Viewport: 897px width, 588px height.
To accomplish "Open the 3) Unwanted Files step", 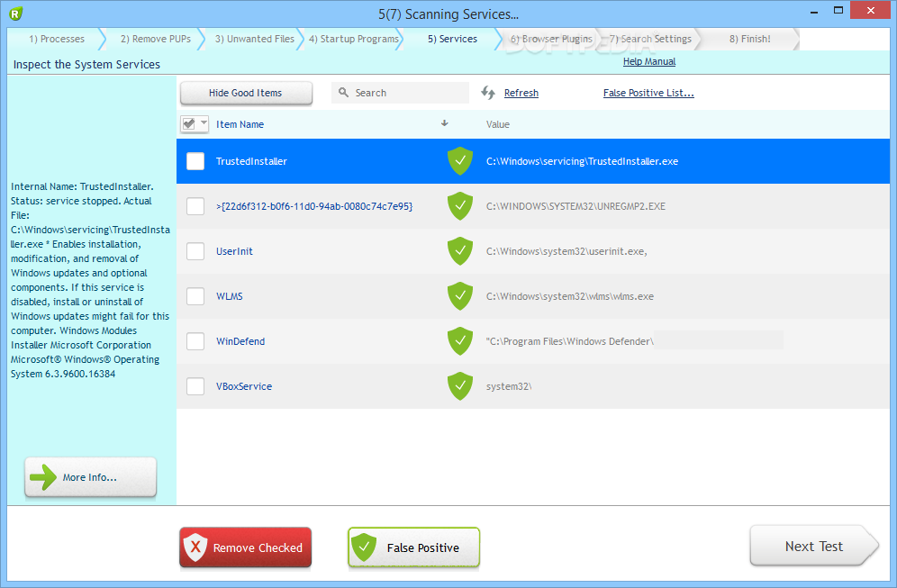I will 255,39.
